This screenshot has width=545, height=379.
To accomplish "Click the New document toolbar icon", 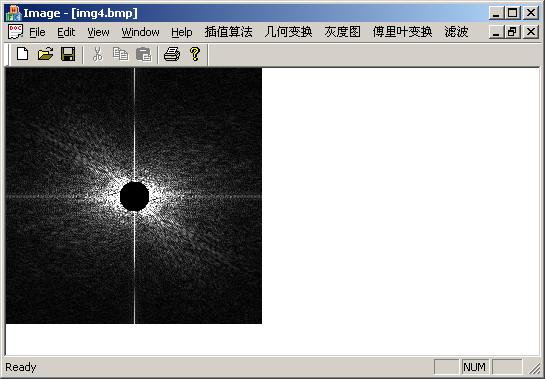I will [x=23, y=54].
